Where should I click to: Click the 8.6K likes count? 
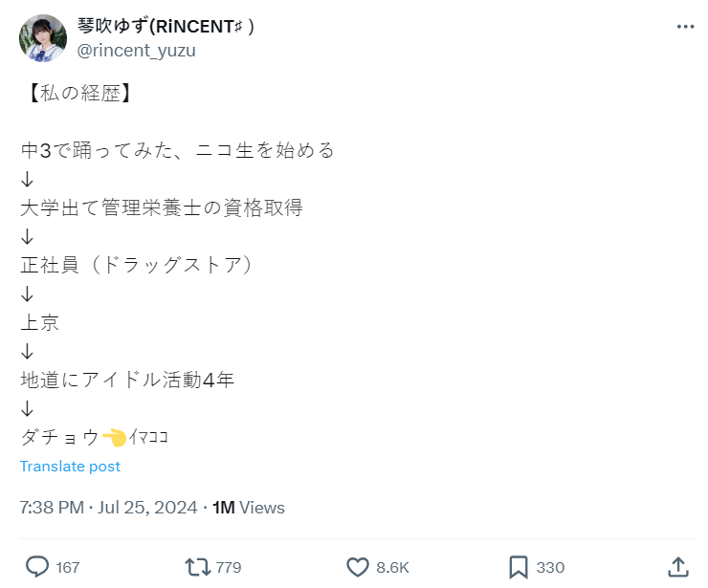pyautogui.click(x=392, y=568)
